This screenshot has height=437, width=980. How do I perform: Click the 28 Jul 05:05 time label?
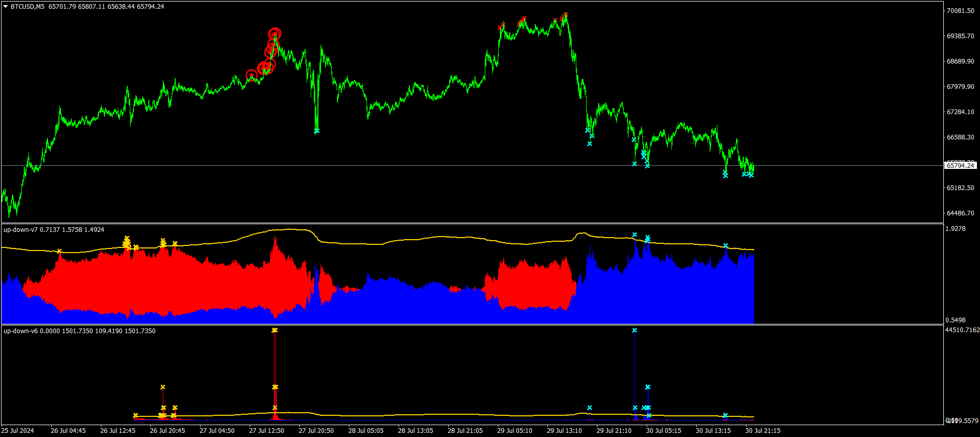click(366, 431)
